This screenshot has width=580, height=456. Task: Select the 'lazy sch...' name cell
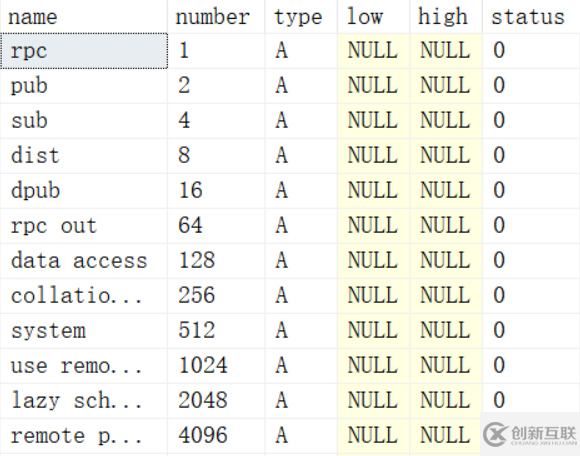(84, 401)
